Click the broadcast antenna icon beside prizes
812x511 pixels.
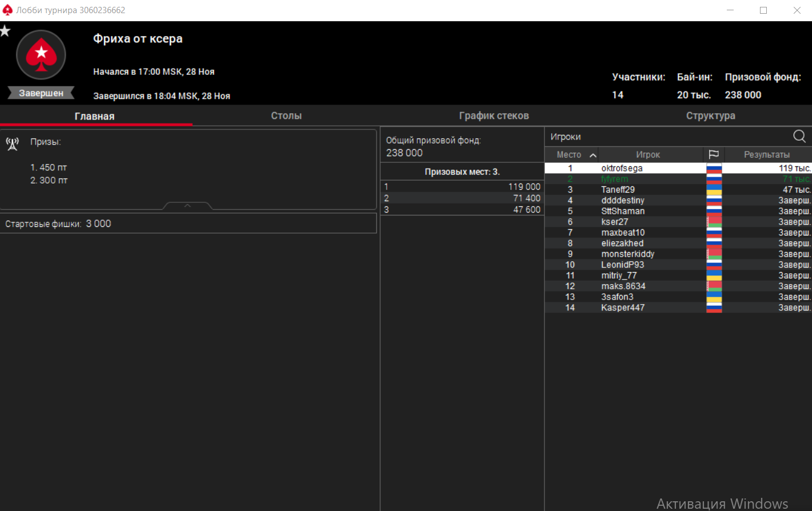13,143
